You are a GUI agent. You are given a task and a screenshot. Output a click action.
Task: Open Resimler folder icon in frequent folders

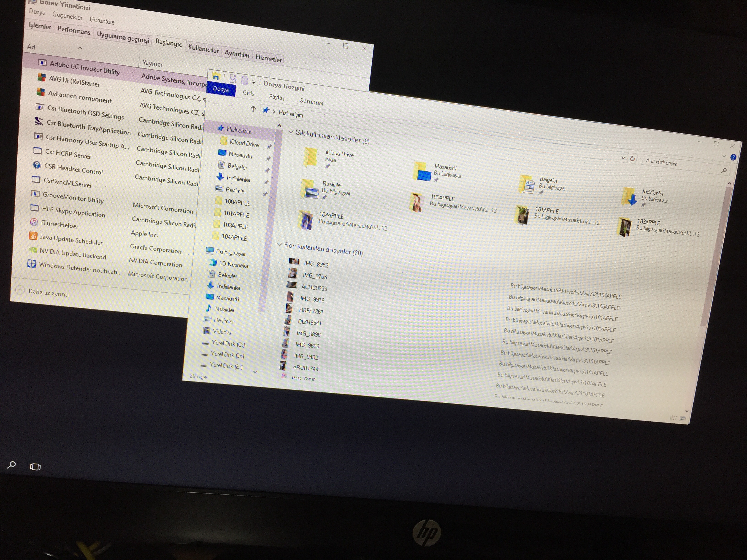click(309, 189)
